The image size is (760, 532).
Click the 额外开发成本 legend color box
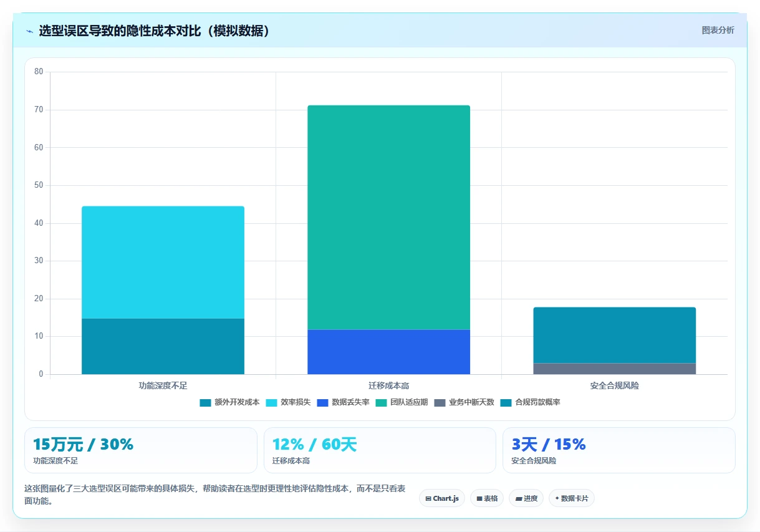coord(206,403)
